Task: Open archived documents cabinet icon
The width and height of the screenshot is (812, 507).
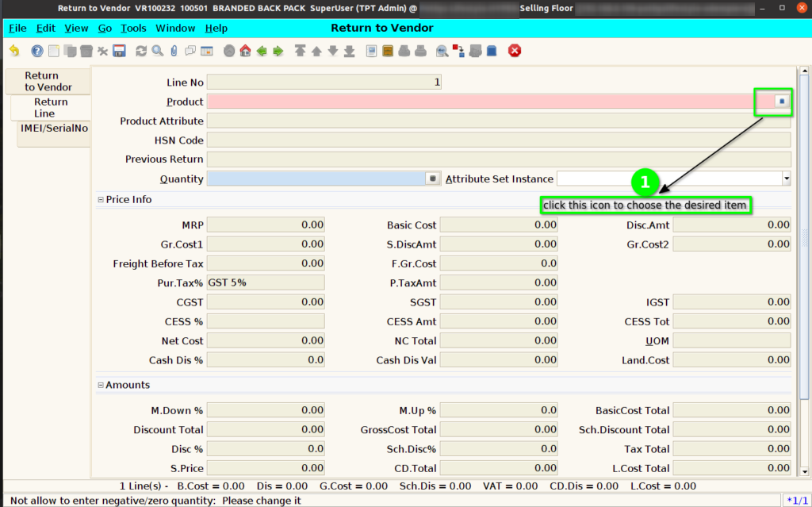Action: click(387, 51)
